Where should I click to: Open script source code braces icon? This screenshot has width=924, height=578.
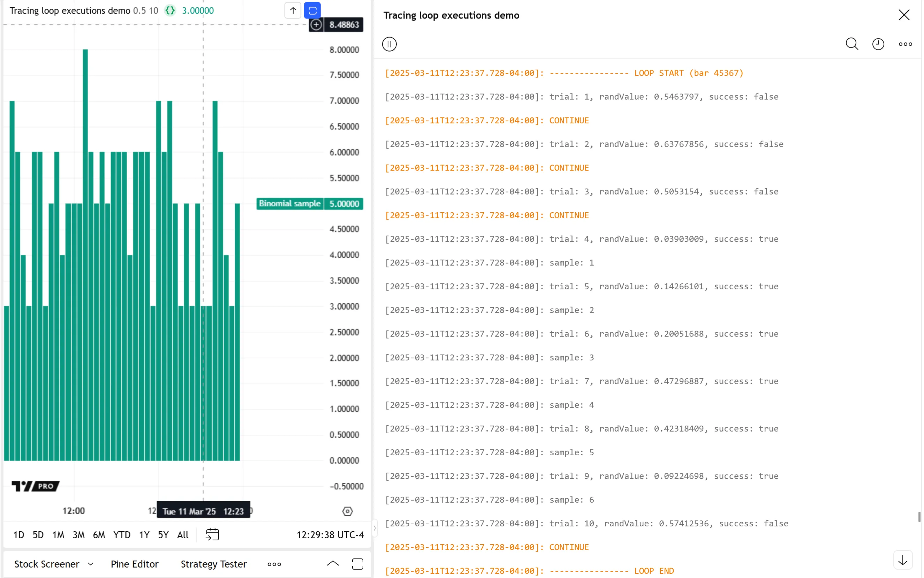[x=170, y=11]
